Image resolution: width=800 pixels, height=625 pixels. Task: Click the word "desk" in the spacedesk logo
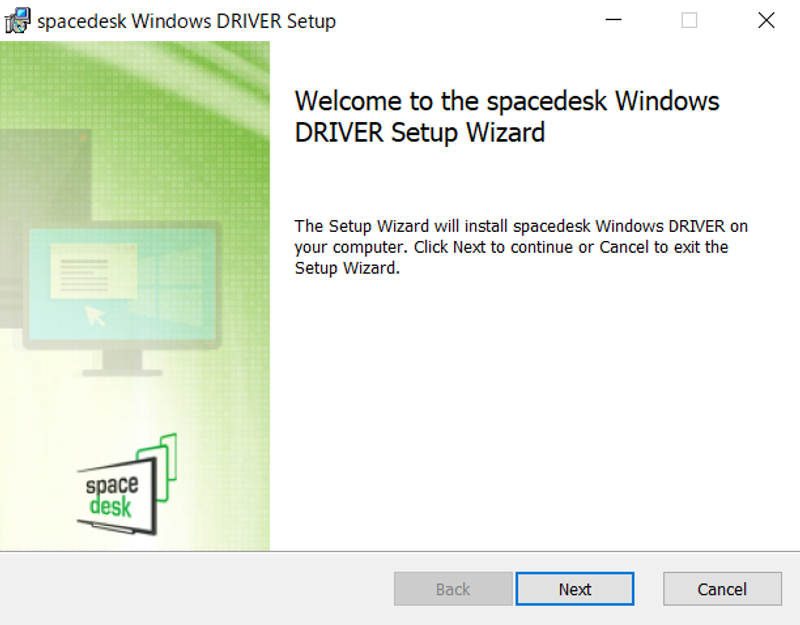tap(111, 507)
